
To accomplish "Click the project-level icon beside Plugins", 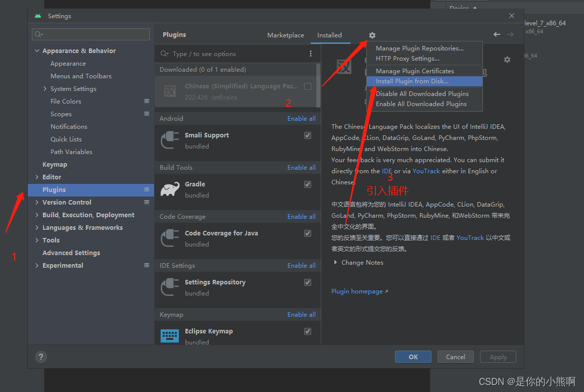I will click(147, 189).
